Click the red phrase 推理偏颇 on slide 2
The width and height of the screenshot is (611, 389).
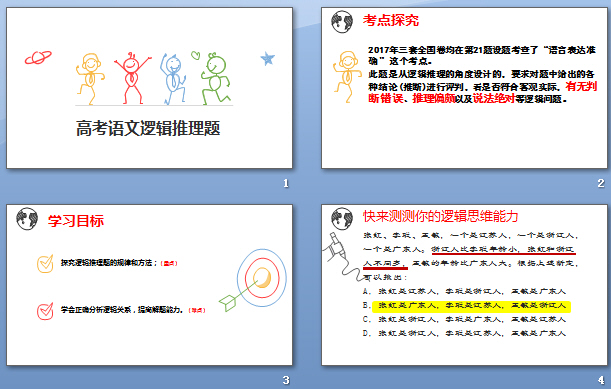(434, 99)
